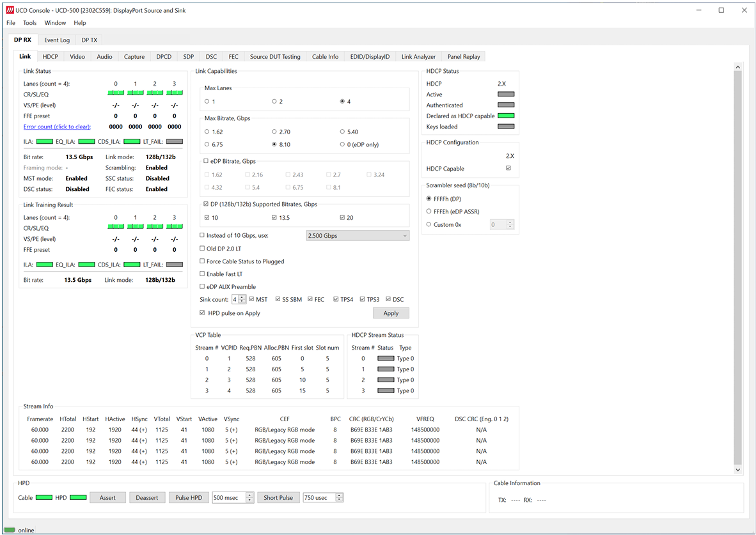Screen dimensions: 756x535
Task: Toggle the eDP AUX Preamble checkbox
Action: (x=203, y=287)
